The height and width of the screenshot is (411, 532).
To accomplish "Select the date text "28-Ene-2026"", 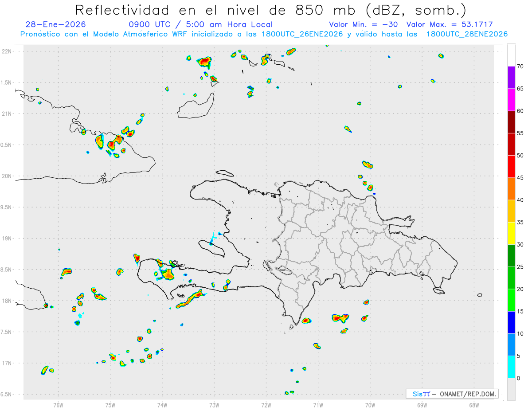I will click(x=56, y=24).
